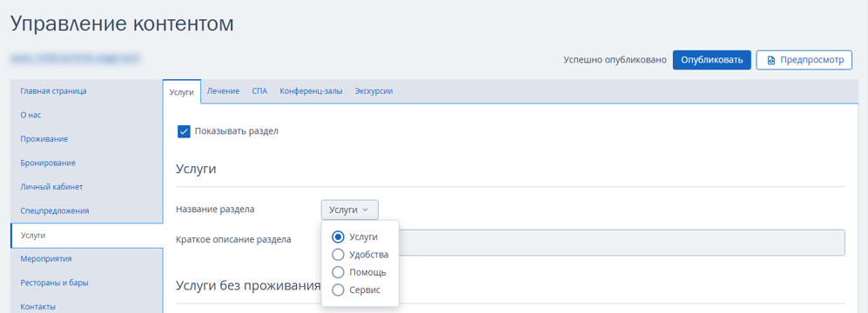Click the preview icon in Предпросмотр button

tap(771, 60)
